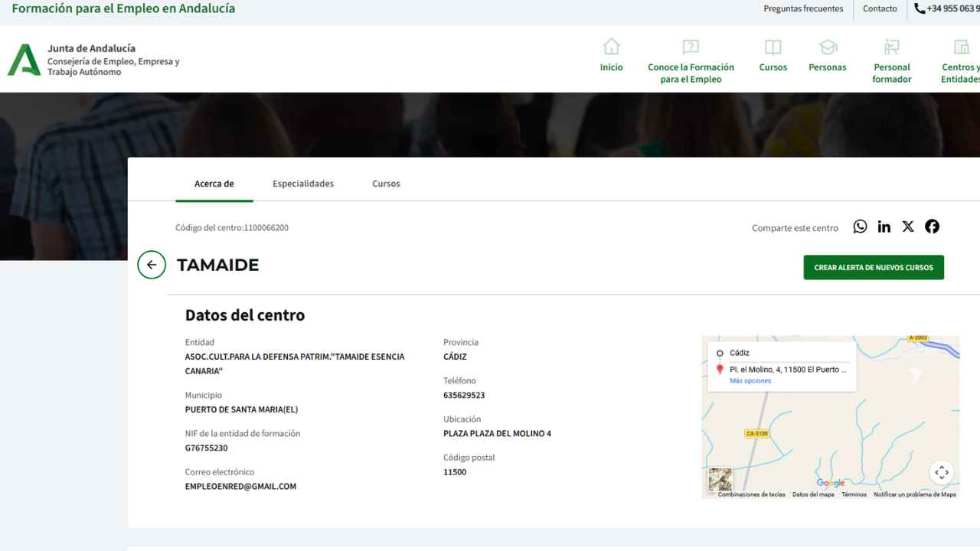Open Inicio home icon
This screenshot has height=551, width=980.
coord(611,47)
